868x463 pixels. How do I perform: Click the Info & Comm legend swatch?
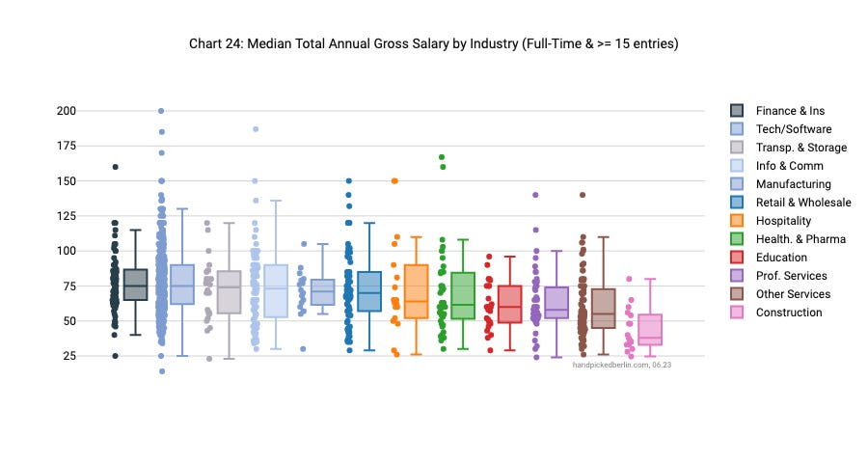point(736,166)
